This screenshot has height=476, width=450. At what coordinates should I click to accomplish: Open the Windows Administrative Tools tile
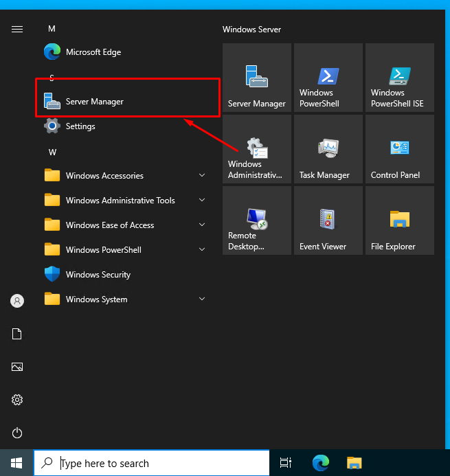(256, 150)
